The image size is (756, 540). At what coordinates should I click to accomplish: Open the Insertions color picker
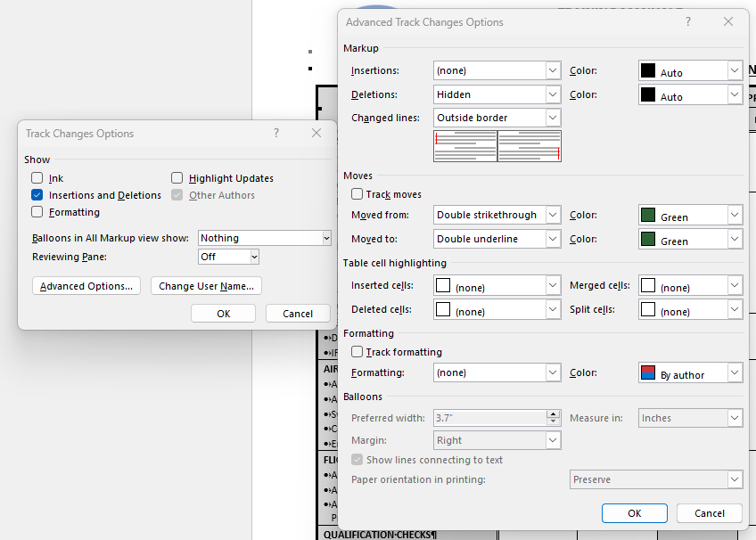690,70
